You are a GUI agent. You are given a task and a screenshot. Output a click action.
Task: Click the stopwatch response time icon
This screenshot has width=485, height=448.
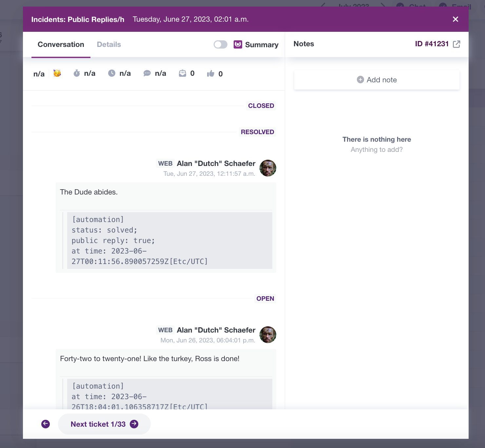tap(77, 73)
